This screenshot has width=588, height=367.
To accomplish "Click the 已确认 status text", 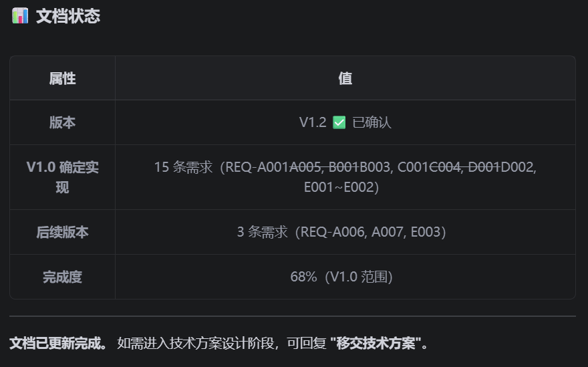I will pos(372,123).
